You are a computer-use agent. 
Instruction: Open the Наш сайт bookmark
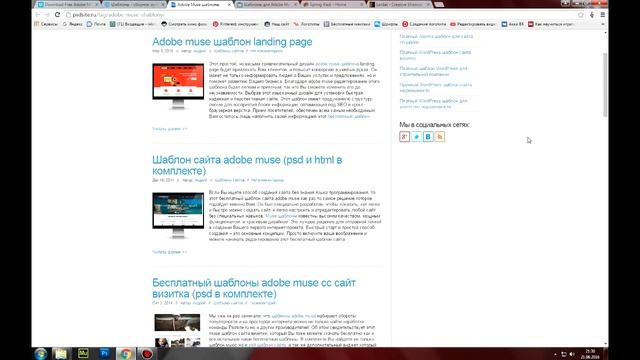(277, 24)
